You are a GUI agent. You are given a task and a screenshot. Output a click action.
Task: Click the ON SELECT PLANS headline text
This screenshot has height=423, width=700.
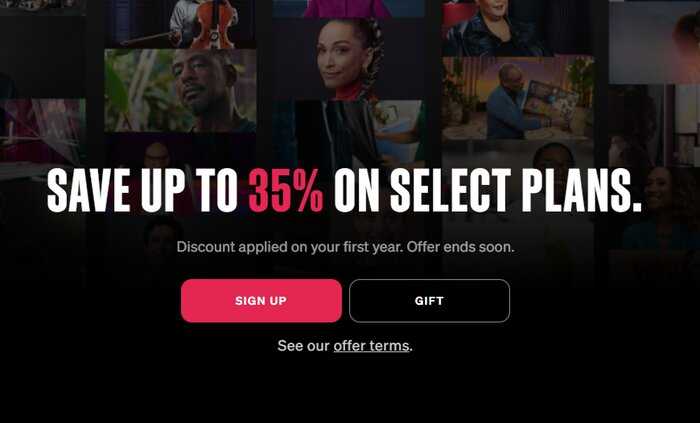point(488,191)
